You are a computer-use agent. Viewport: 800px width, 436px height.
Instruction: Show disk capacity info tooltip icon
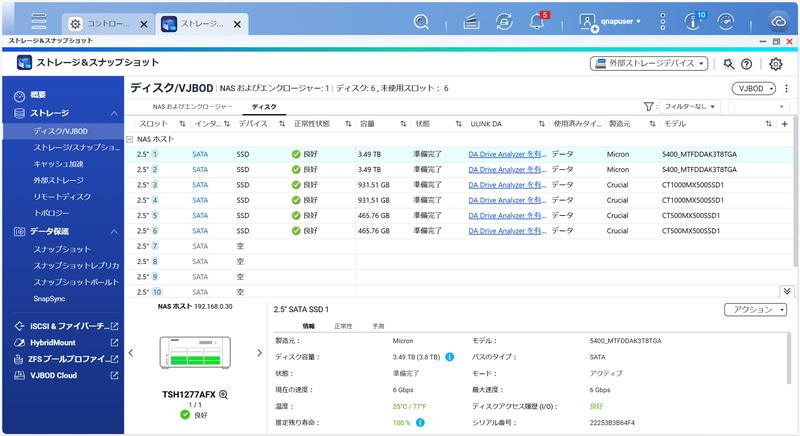pos(449,357)
